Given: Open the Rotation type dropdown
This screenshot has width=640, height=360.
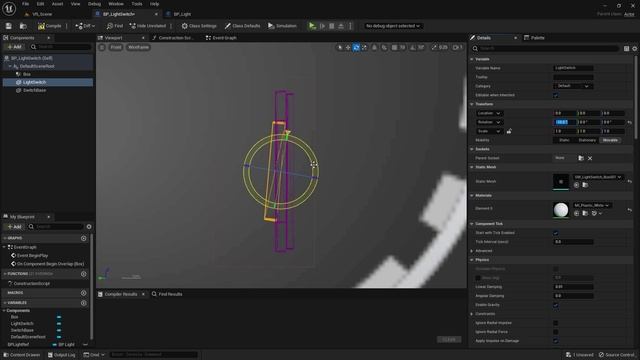Looking at the screenshot, I should coord(489,122).
